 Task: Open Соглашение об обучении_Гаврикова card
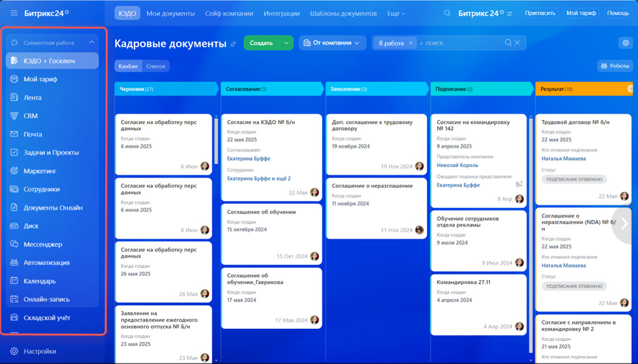(271, 298)
